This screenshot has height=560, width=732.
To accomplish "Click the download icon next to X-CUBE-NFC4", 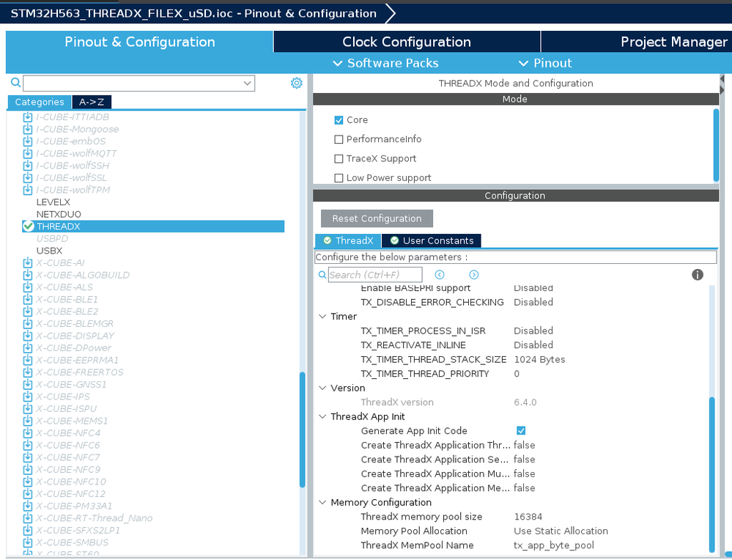I will 28,432.
